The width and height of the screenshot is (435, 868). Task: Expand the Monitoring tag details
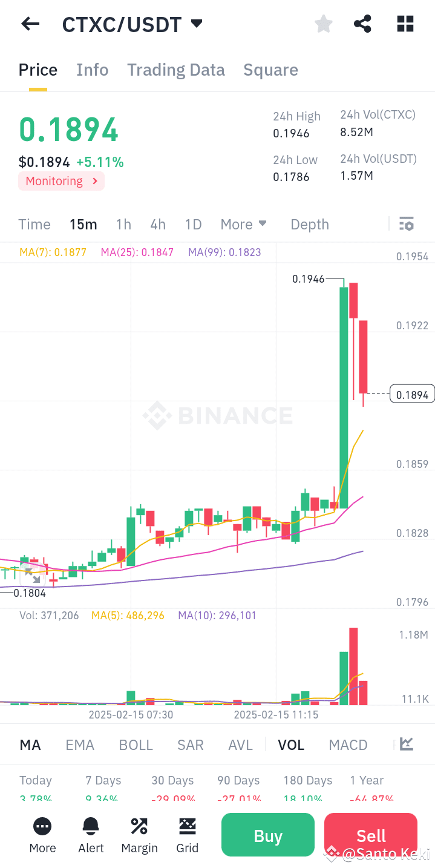click(x=61, y=180)
